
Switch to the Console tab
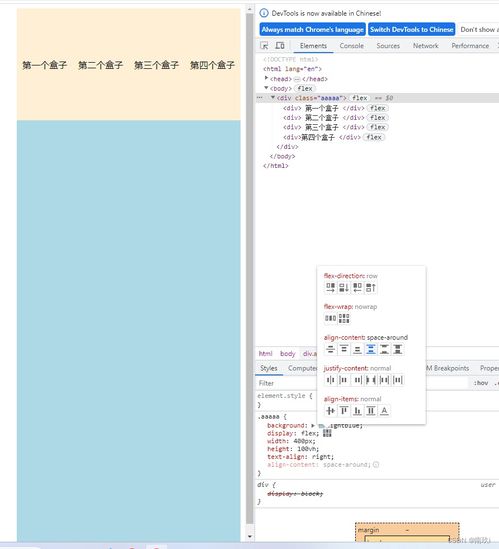[352, 46]
